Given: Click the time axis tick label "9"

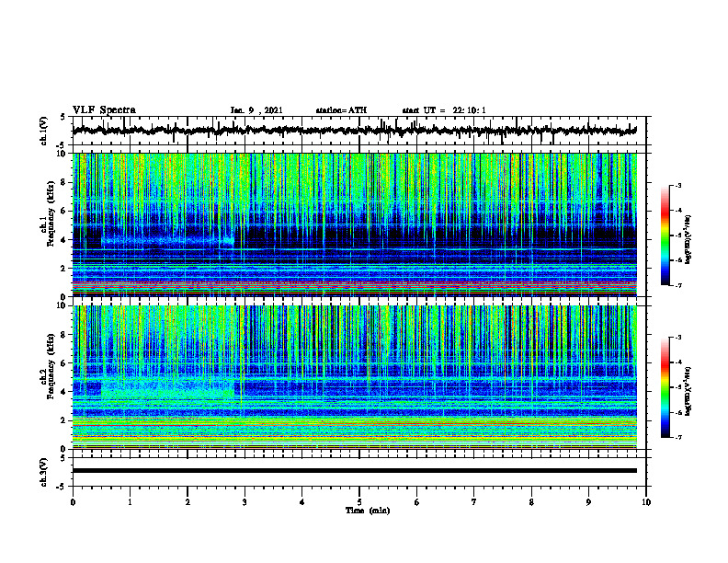Looking at the screenshot, I should click(588, 502).
